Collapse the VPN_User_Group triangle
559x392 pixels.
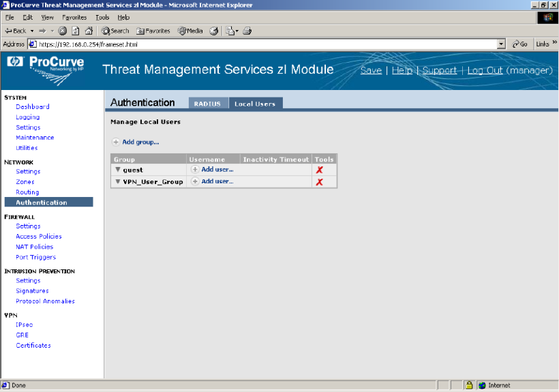[118, 181]
